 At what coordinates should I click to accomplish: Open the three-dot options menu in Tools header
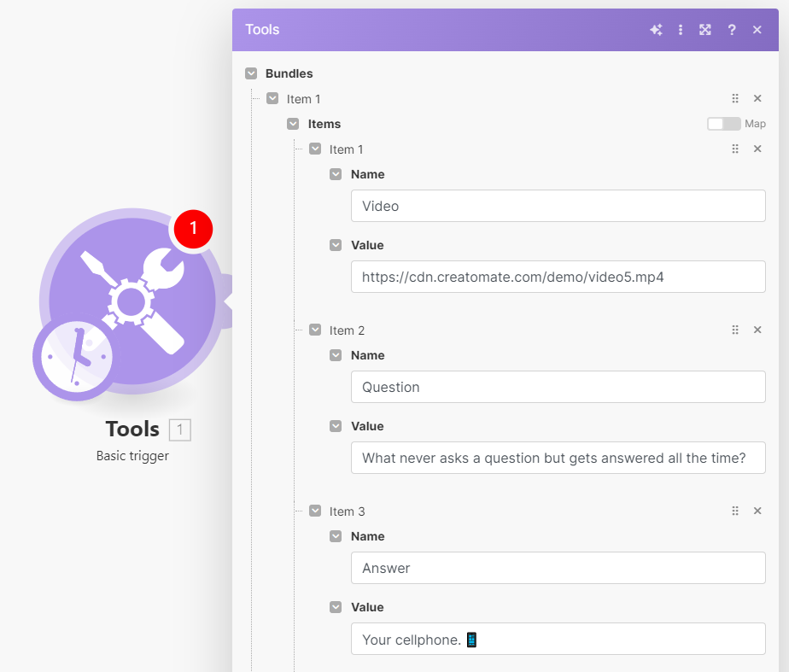[x=681, y=30]
